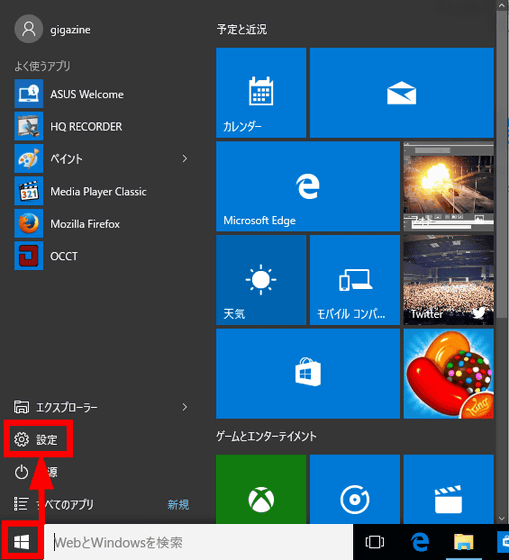The width and height of the screenshot is (509, 560).
Task: Open the explosion photo live tile
Action: (x=449, y=186)
